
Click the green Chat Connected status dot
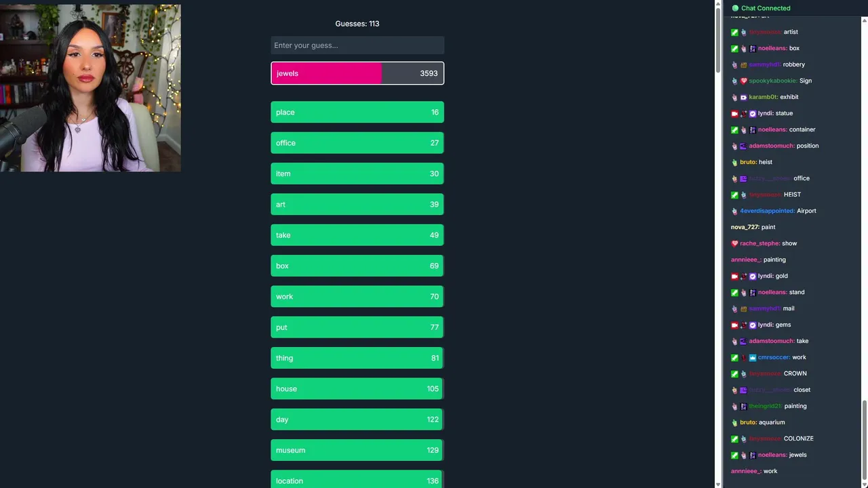coord(735,8)
